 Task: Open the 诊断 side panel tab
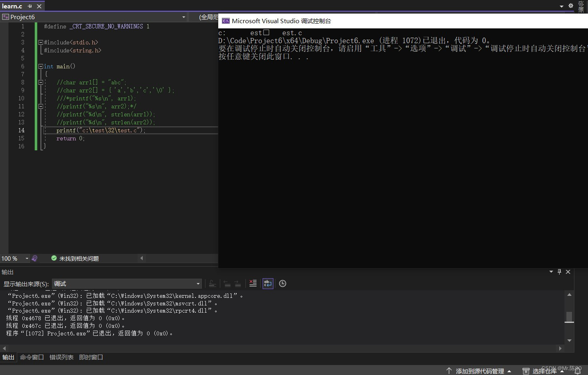click(x=581, y=6)
